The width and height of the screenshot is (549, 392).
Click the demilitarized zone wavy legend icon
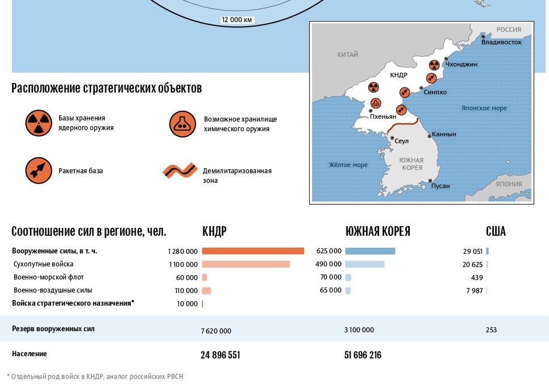[x=178, y=171]
